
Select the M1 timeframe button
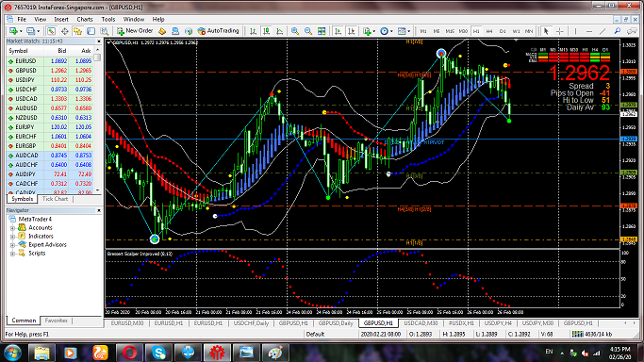[x=423, y=31]
